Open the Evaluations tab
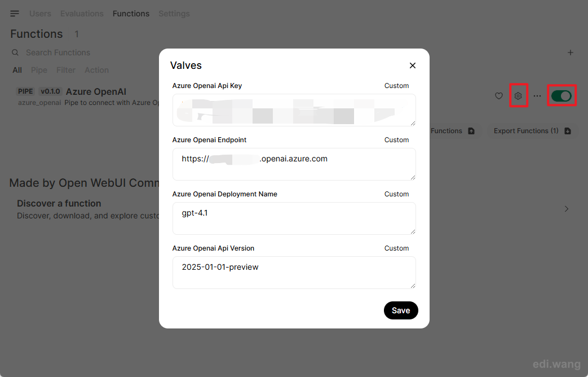Screen dimensions: 588x377 point(82,14)
